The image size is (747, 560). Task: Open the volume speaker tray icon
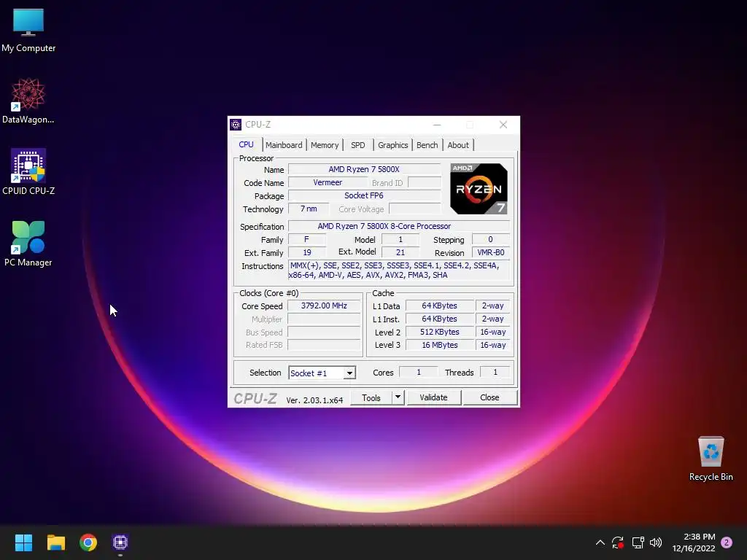point(656,542)
